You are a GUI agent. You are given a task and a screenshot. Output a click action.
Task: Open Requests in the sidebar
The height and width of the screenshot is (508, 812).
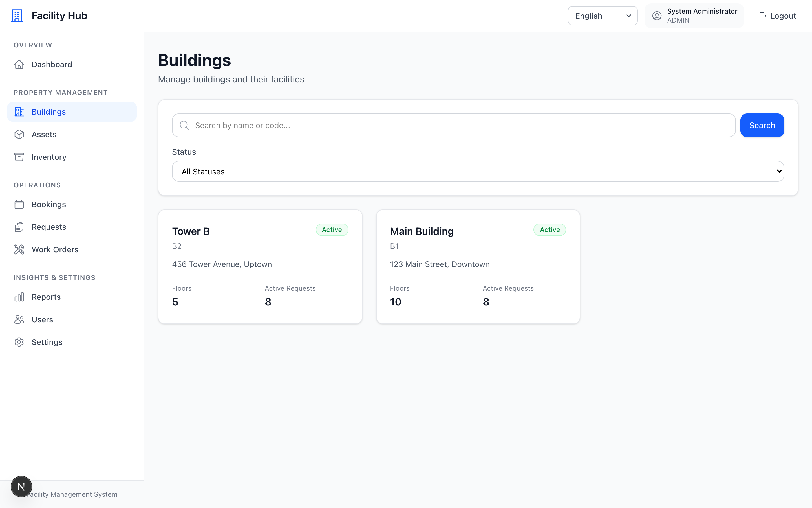coord(72,227)
